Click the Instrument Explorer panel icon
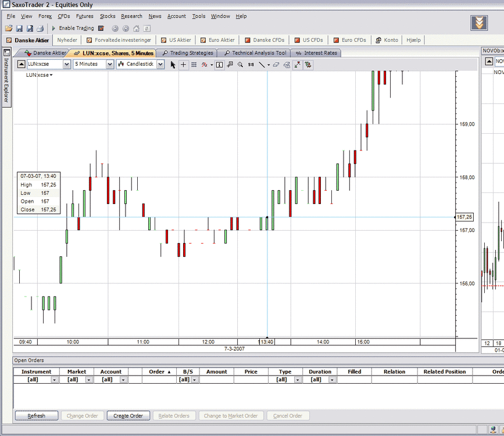This screenshot has height=436, width=504. point(6,53)
